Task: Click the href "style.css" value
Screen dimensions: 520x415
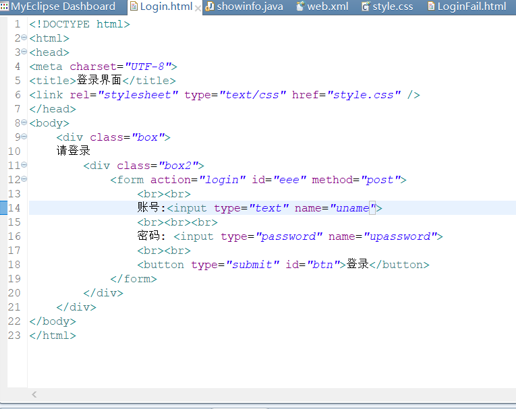Action: tap(364, 95)
